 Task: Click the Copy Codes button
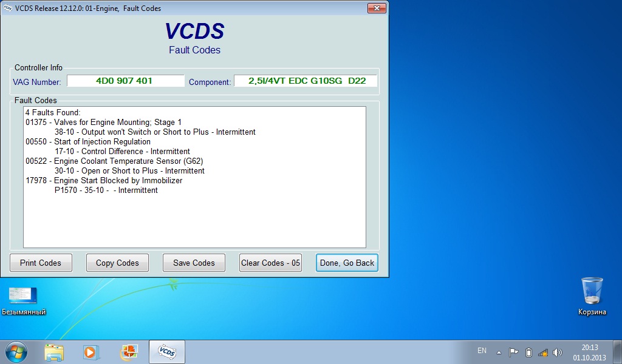(117, 263)
